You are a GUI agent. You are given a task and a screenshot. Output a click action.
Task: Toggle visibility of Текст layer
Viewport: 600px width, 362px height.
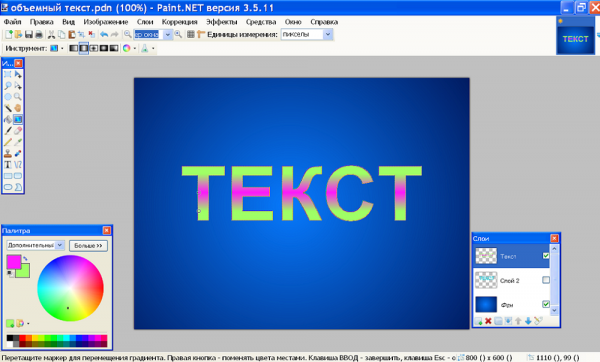pos(546,256)
